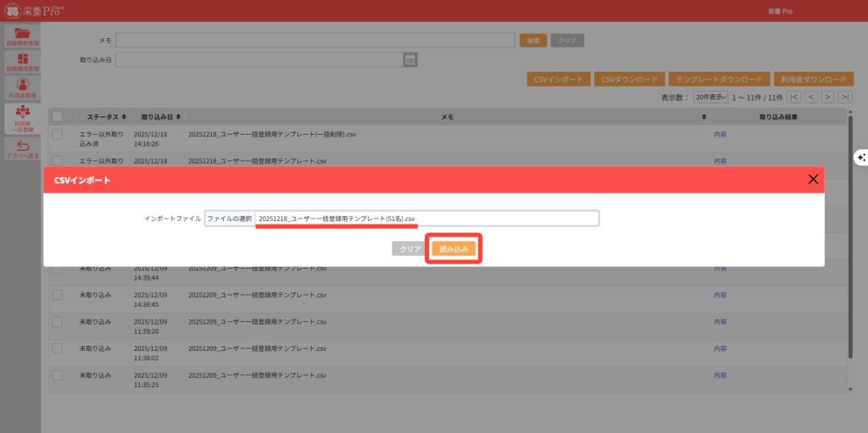Click the 内容 link for the 11:38:02 row
The image size is (868, 433).
point(720,348)
